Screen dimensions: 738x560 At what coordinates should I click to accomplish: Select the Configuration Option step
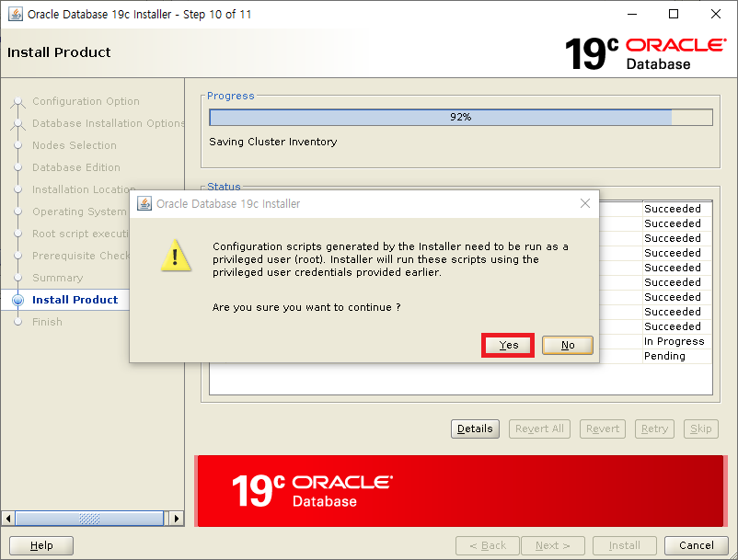86,101
